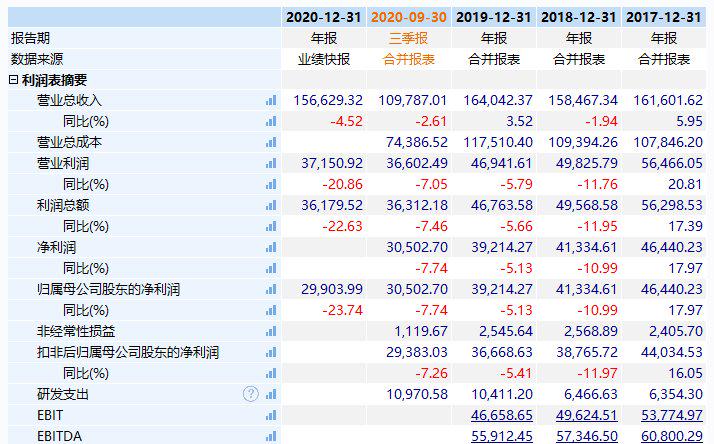The height and width of the screenshot is (444, 714).
Task: Open chart icon for 营业总成本 row
Action: click(270, 143)
